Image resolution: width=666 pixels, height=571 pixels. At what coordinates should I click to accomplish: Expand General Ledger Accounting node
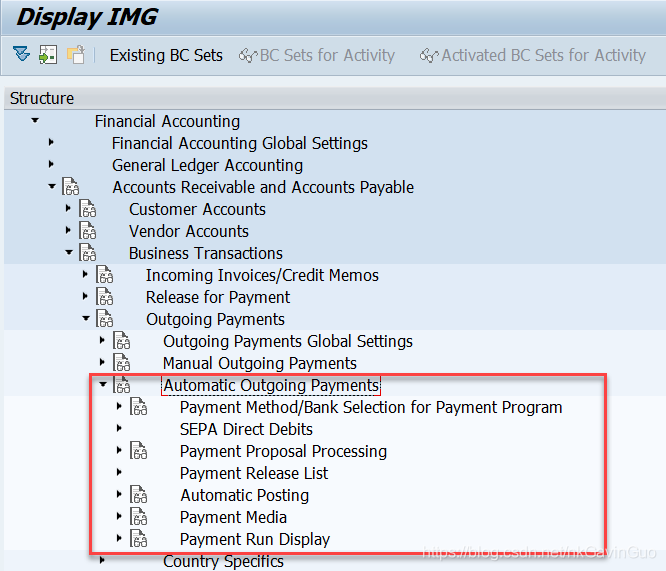tap(51, 164)
